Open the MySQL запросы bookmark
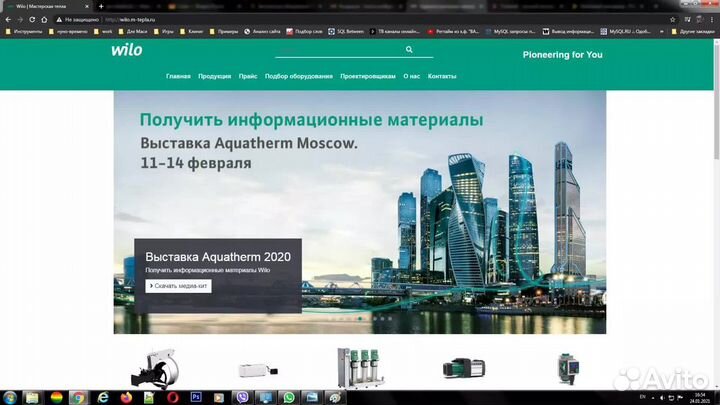720x405 pixels. pyautogui.click(x=511, y=32)
